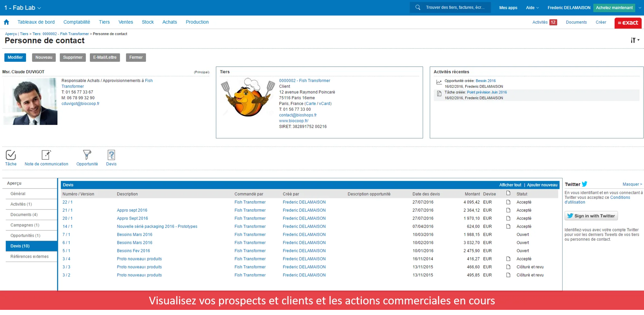This screenshot has height=315, width=644.
Task: Open Mes apps
Action: [x=508, y=8]
